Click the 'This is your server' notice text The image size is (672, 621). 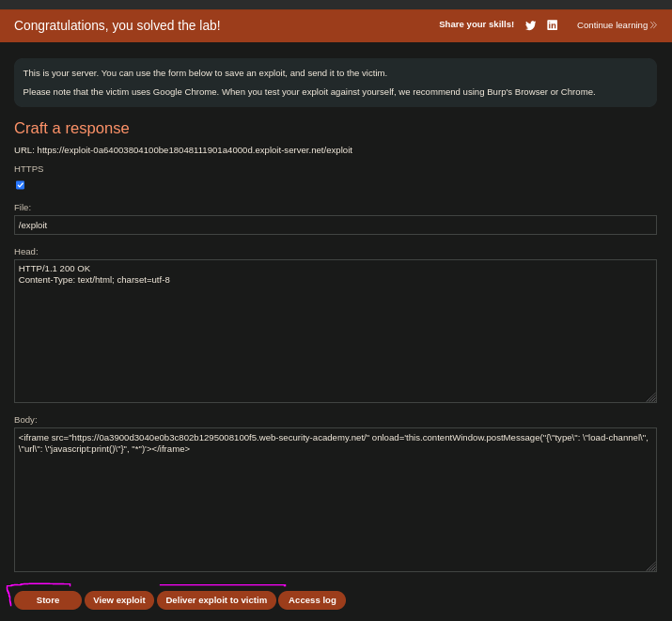[205, 73]
